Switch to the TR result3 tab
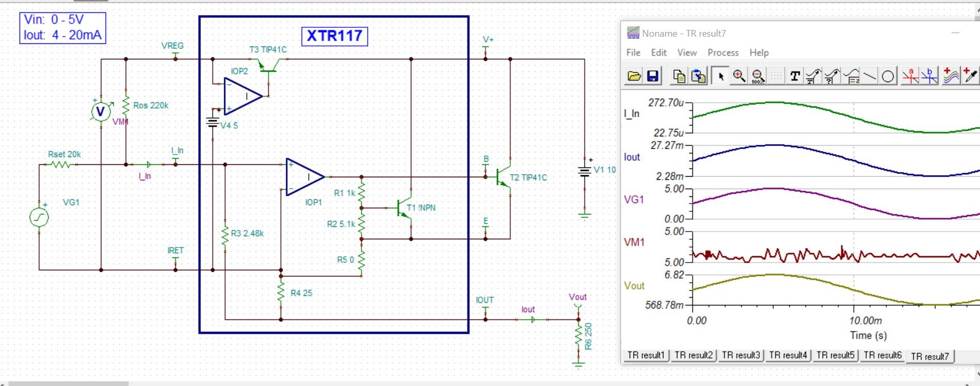 (741, 356)
